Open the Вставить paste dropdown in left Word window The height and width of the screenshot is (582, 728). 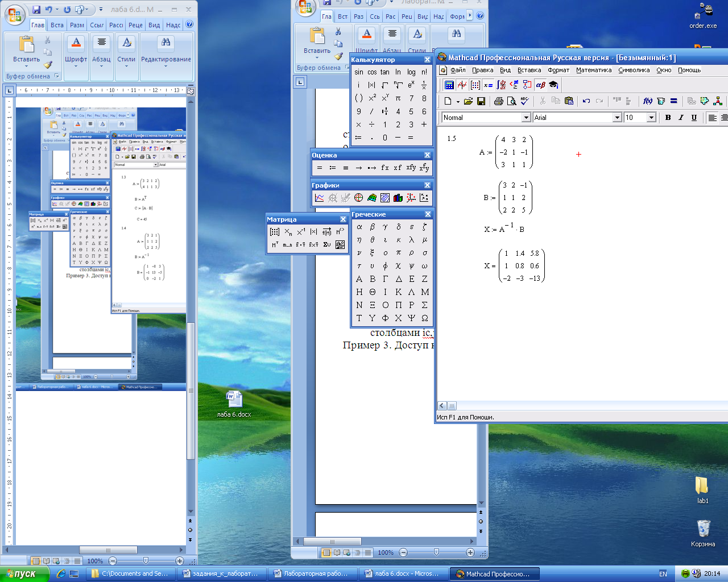point(27,63)
